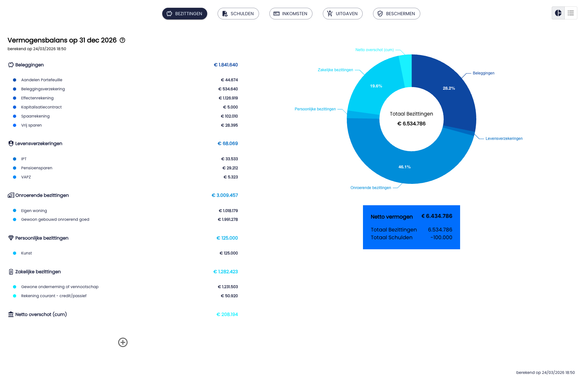Screen dimensions: 588x382
Task: Switch to list view
Action: (x=571, y=13)
